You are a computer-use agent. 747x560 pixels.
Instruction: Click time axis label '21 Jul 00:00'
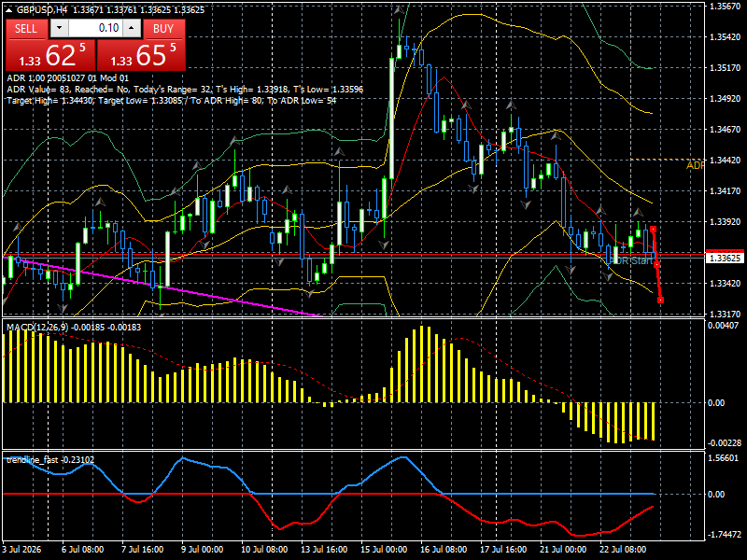[x=563, y=550]
